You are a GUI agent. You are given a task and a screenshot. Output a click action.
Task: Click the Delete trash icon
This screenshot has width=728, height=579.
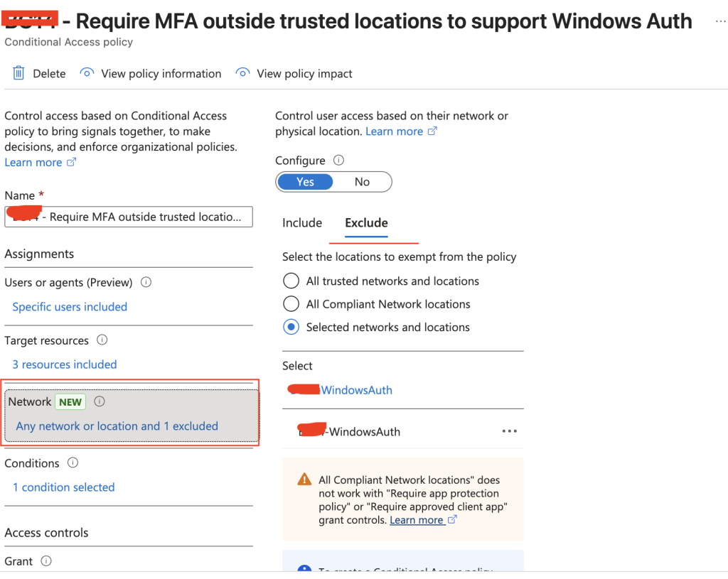[19, 73]
